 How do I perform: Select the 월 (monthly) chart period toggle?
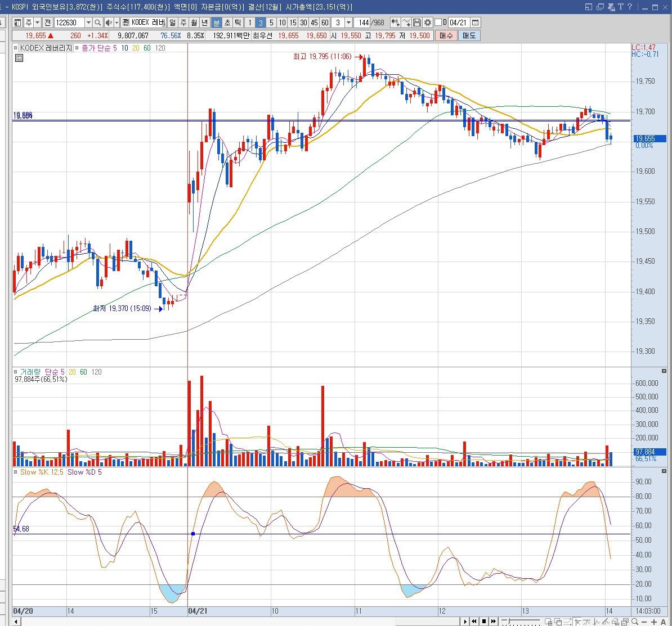[194, 22]
